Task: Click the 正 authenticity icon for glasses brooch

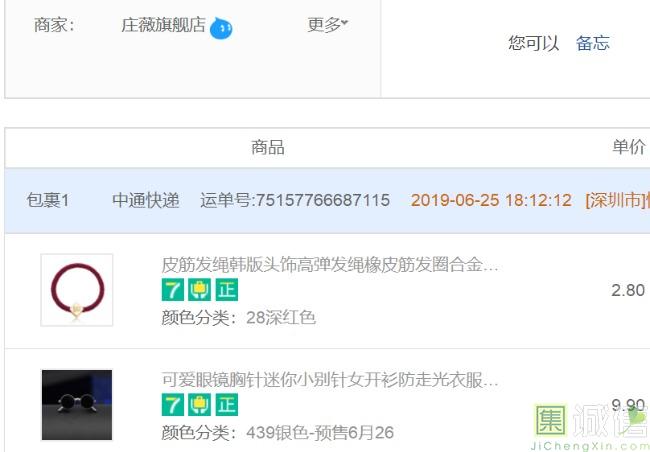Action: click(x=227, y=405)
